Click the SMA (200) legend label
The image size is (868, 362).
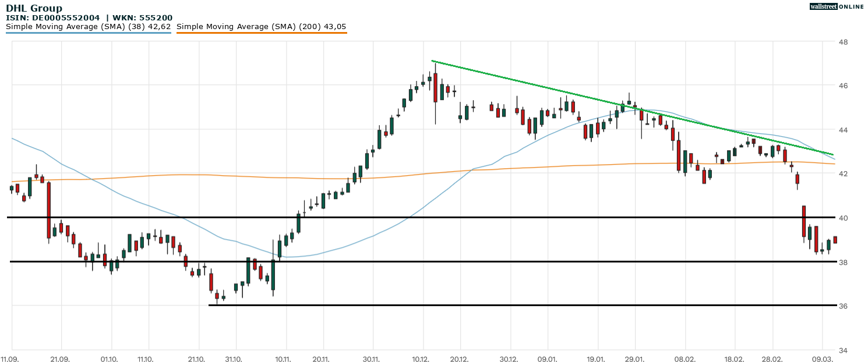[261, 27]
